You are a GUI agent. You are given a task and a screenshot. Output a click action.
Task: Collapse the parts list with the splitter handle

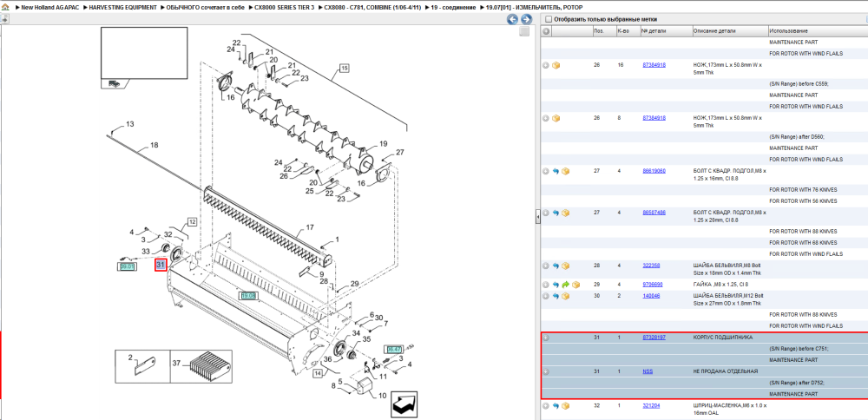537,218
